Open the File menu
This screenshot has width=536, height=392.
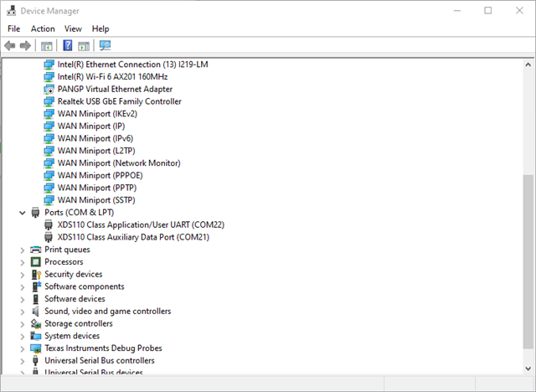14,28
